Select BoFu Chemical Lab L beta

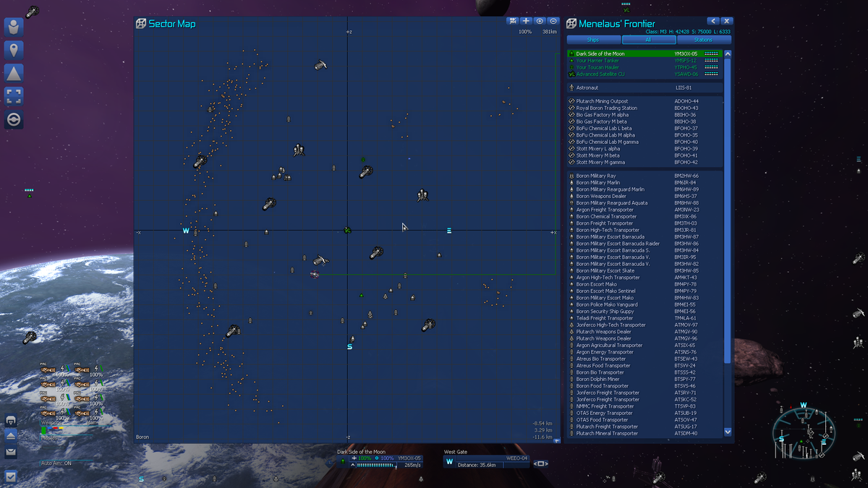(x=645, y=129)
